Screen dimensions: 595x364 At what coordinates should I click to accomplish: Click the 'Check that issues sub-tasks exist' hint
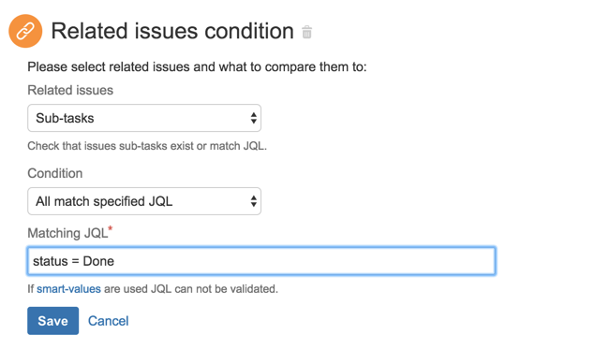tap(147, 146)
